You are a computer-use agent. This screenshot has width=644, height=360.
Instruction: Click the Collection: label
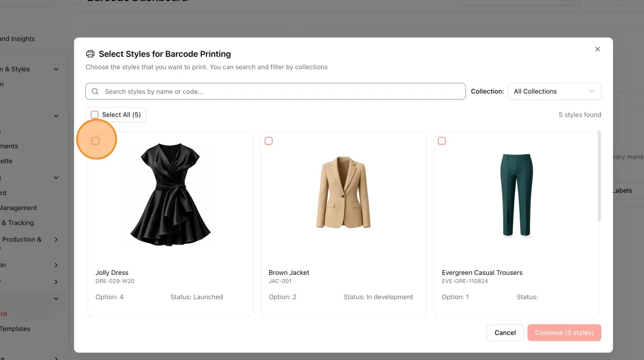(487, 91)
